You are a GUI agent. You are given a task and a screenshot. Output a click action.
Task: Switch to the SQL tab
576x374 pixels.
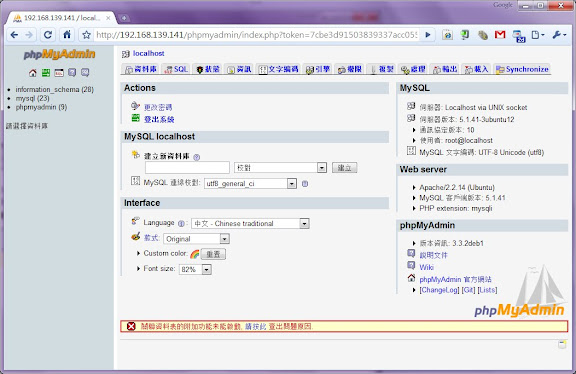tap(176, 69)
